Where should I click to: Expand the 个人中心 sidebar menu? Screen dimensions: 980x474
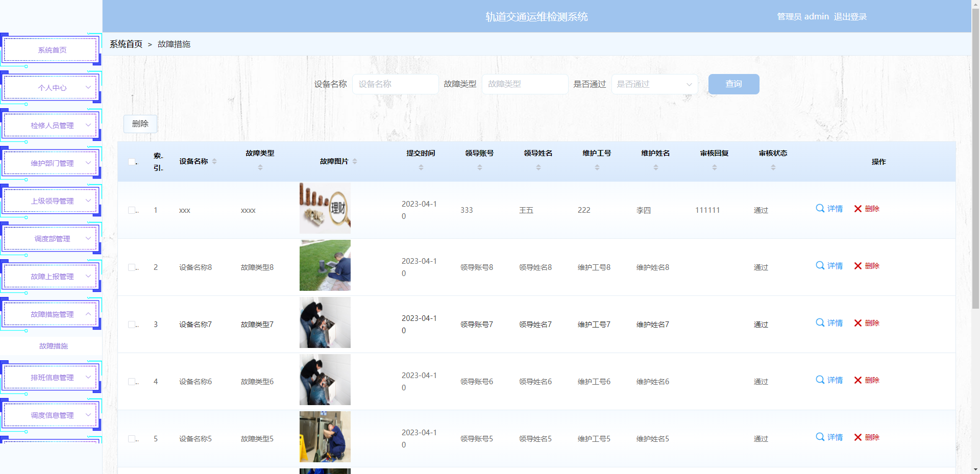click(x=51, y=88)
